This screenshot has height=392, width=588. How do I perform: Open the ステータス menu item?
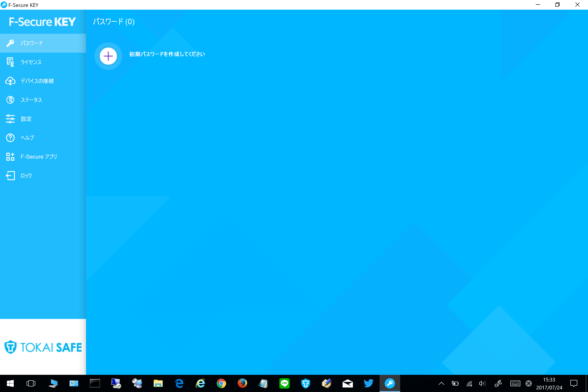(43, 100)
